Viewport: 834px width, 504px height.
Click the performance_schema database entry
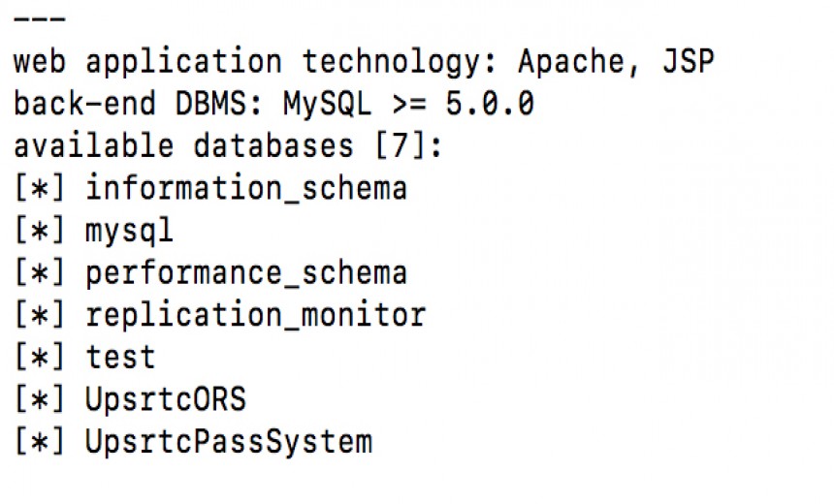coord(246,273)
